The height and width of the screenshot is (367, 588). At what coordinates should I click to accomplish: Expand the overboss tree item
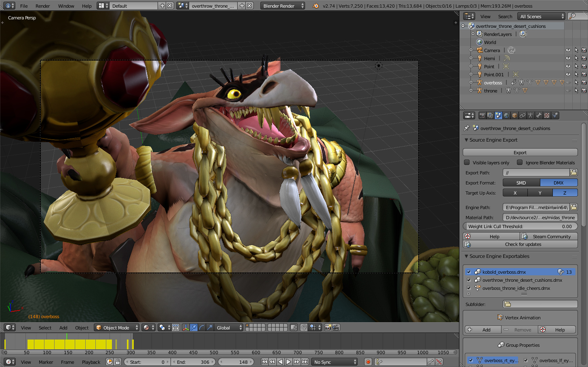point(471,82)
